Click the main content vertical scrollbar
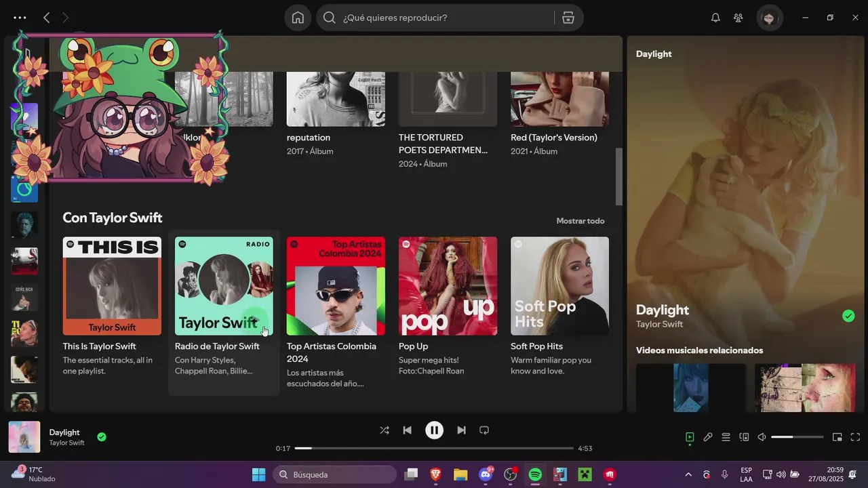Viewport: 868px width, 488px height. (x=618, y=176)
